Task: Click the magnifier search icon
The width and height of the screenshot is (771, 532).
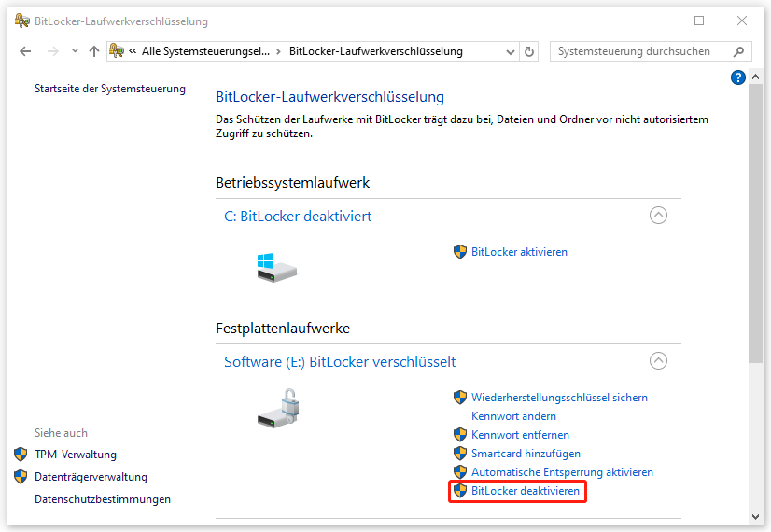Action: [x=738, y=51]
